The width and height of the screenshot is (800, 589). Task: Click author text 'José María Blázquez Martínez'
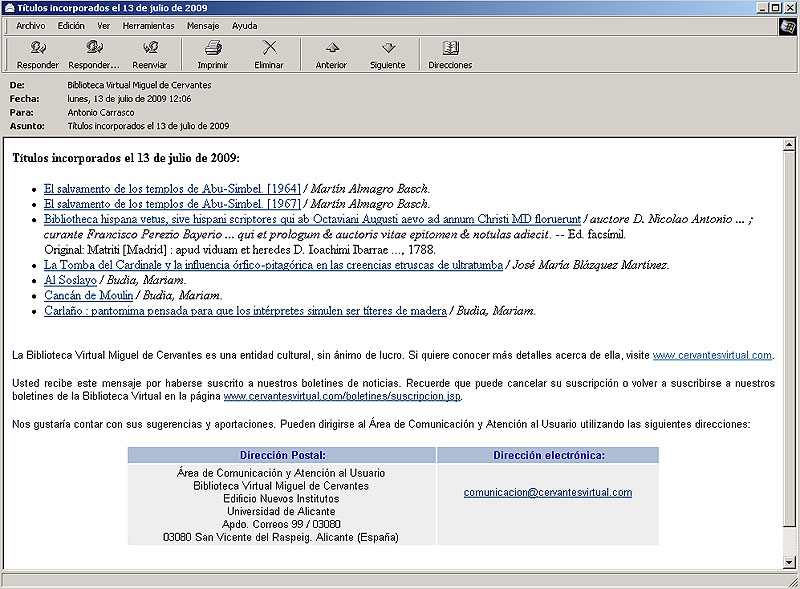point(590,265)
